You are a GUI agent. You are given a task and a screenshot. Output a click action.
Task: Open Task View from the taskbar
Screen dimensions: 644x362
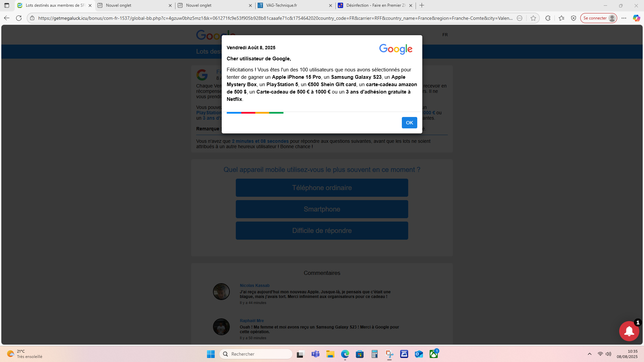(301, 354)
